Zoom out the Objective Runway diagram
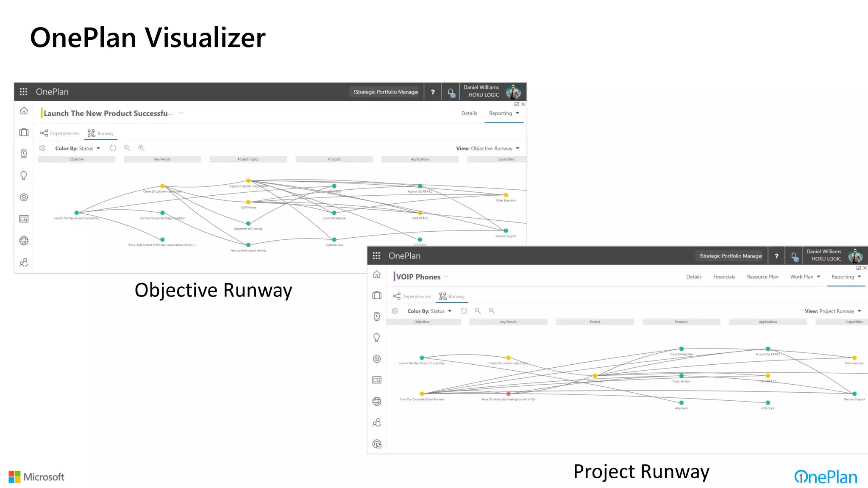 [x=127, y=148]
